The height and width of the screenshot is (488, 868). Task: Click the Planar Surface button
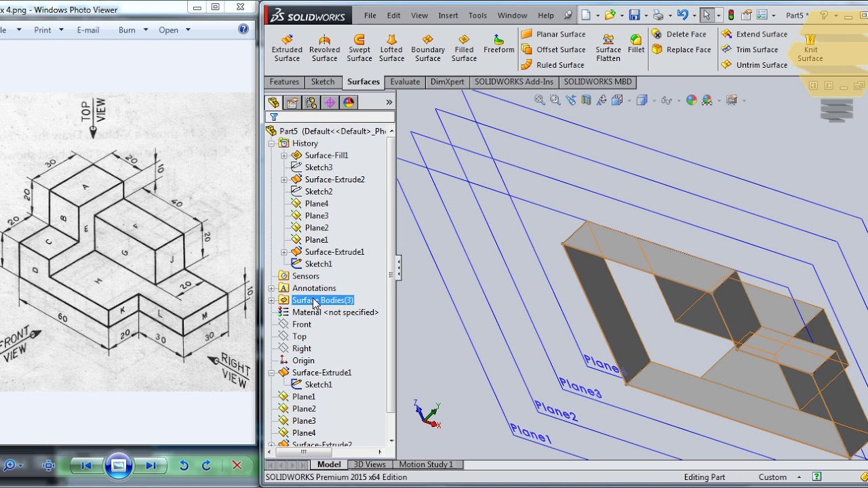point(553,34)
